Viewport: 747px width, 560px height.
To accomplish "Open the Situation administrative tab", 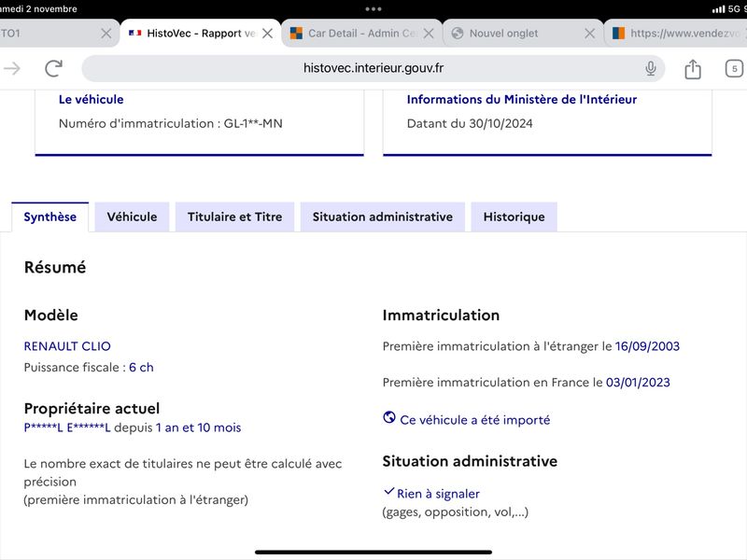I will pos(383,217).
